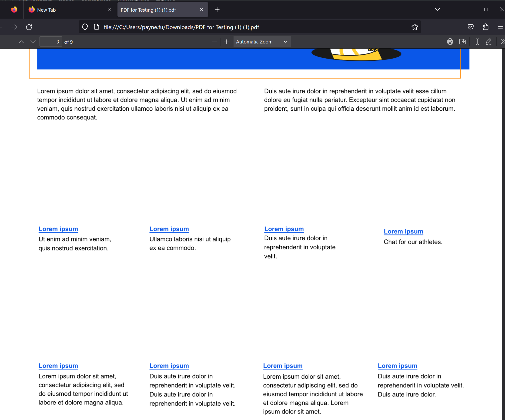Viewport: 505px width, 420px height.
Task: Open the print dialog for the PDF
Action: click(450, 42)
